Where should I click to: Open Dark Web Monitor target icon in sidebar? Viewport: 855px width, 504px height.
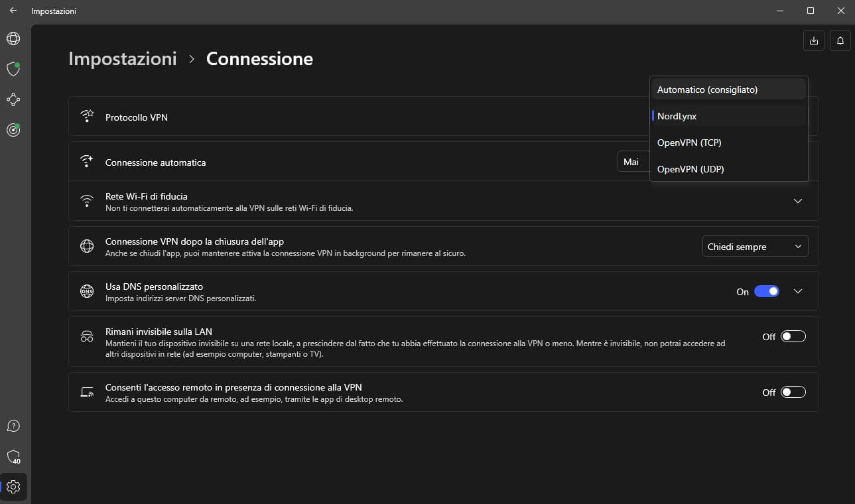tap(13, 130)
